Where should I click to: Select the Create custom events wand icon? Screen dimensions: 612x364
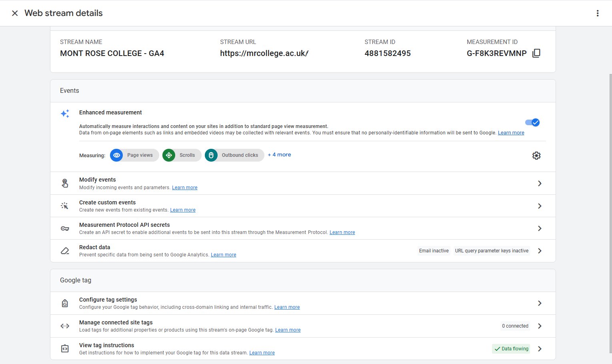click(64, 205)
